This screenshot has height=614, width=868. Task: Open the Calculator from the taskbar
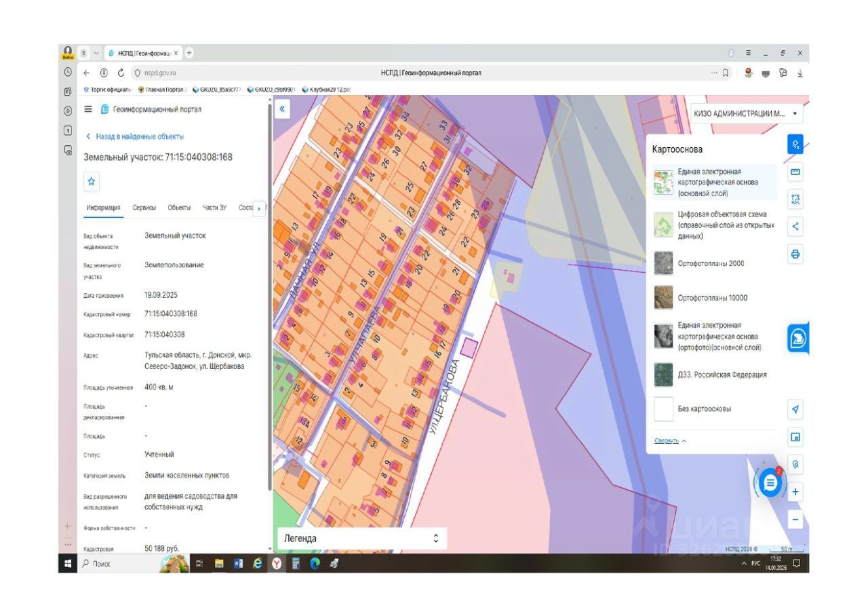click(x=296, y=563)
